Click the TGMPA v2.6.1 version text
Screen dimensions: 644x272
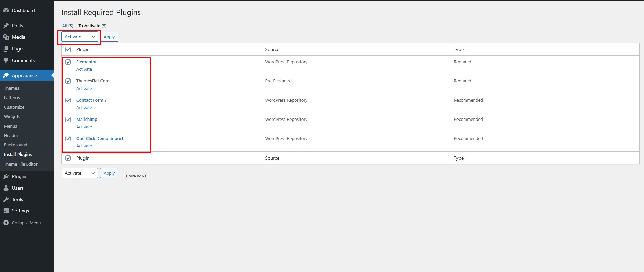coord(135,176)
